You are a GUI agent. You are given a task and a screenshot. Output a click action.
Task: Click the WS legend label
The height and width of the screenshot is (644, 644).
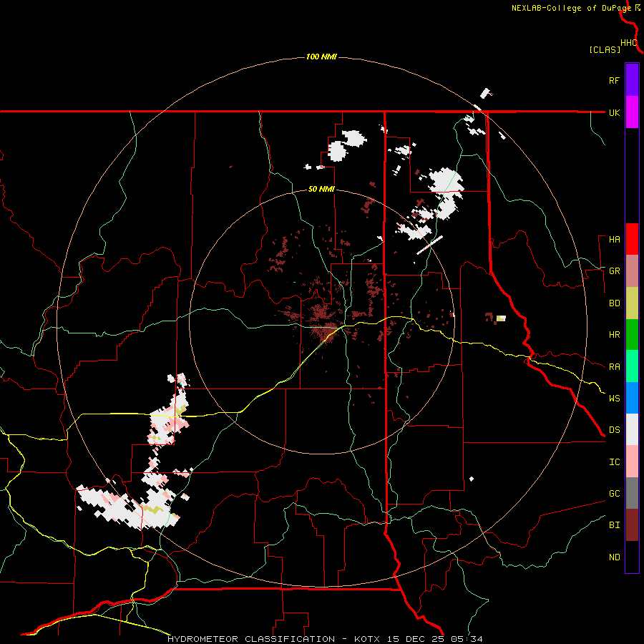614,399
